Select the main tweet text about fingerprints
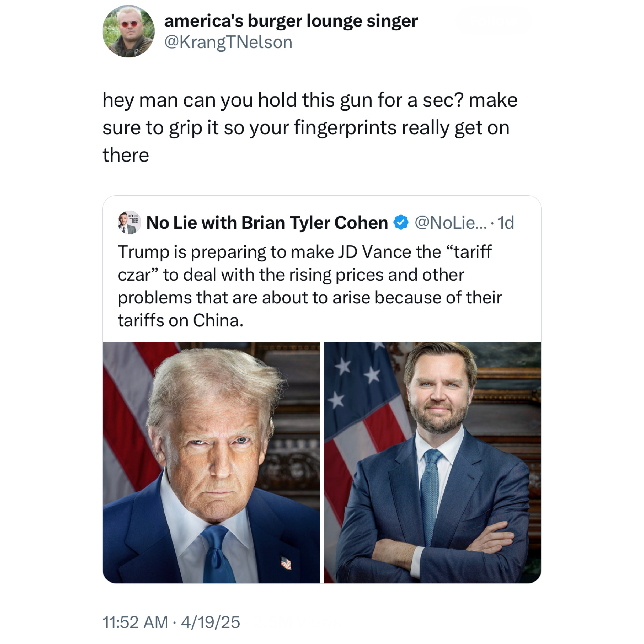Image resolution: width=644 pixels, height=644 pixels. coord(310,127)
